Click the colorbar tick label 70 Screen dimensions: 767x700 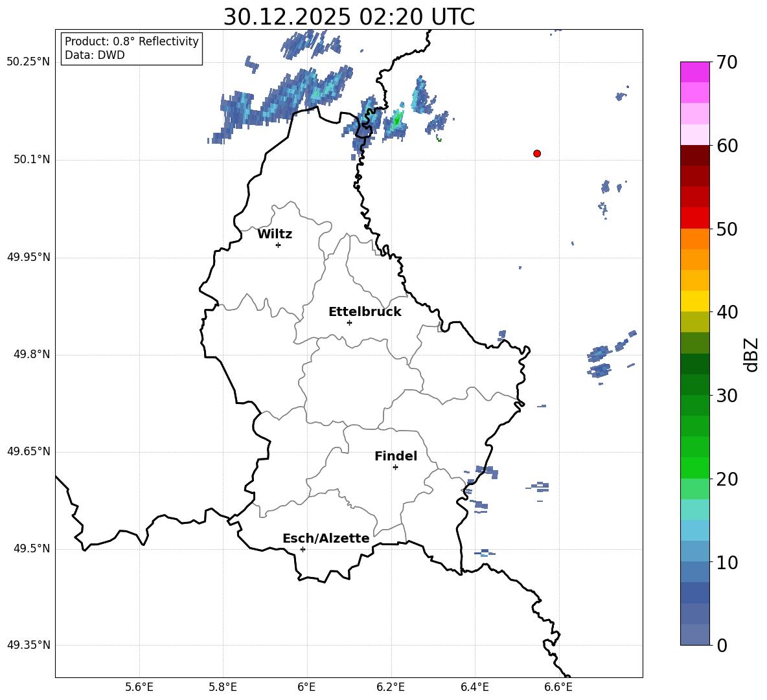pos(727,62)
